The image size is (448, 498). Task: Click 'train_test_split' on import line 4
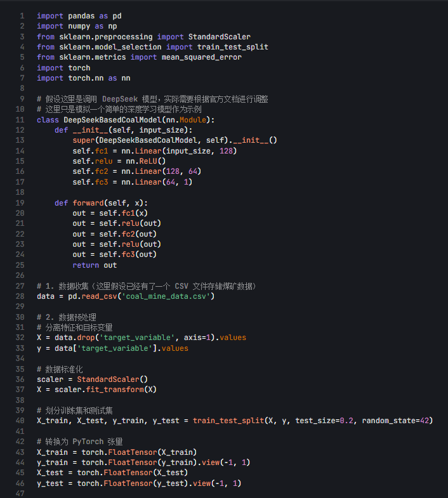click(x=233, y=47)
